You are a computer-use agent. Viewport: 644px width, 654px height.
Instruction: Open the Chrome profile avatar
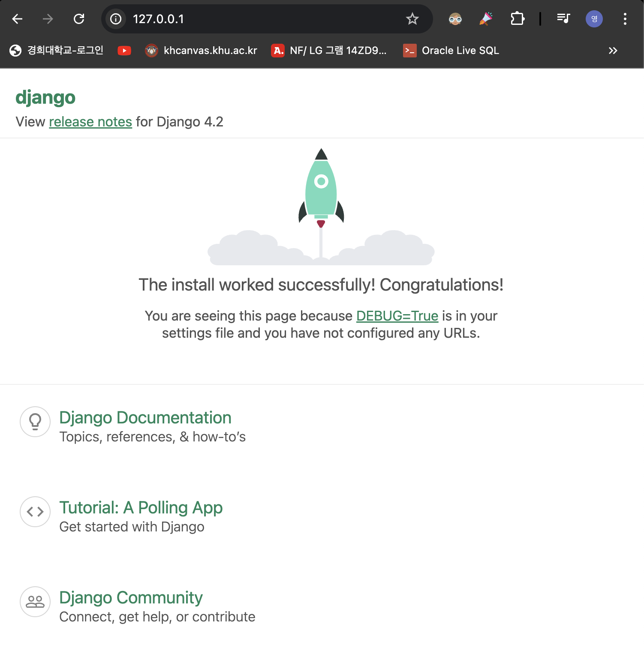coord(594,19)
